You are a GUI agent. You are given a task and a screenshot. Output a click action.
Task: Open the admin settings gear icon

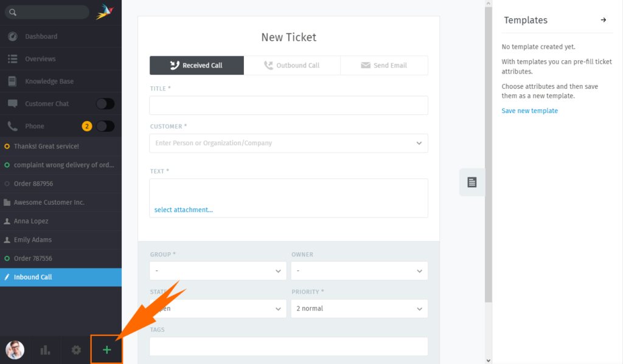tap(76, 349)
